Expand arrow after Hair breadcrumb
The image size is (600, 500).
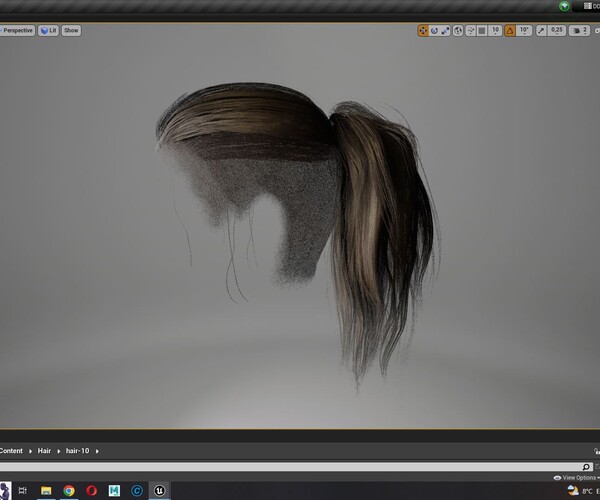59,451
